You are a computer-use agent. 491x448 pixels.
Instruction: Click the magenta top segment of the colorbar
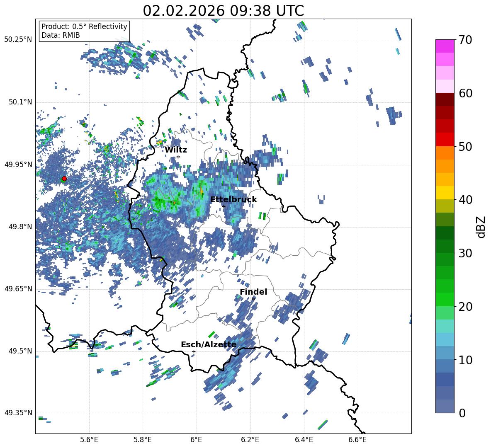pos(445,46)
